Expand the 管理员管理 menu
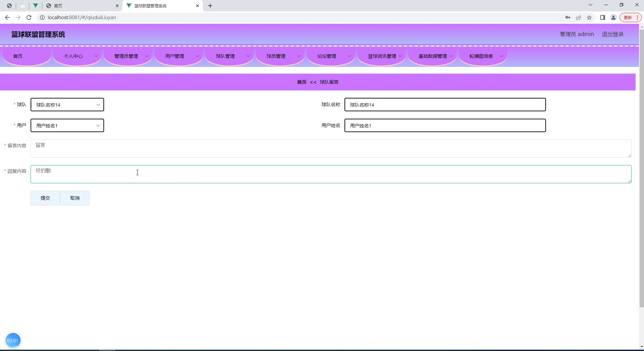 128,56
